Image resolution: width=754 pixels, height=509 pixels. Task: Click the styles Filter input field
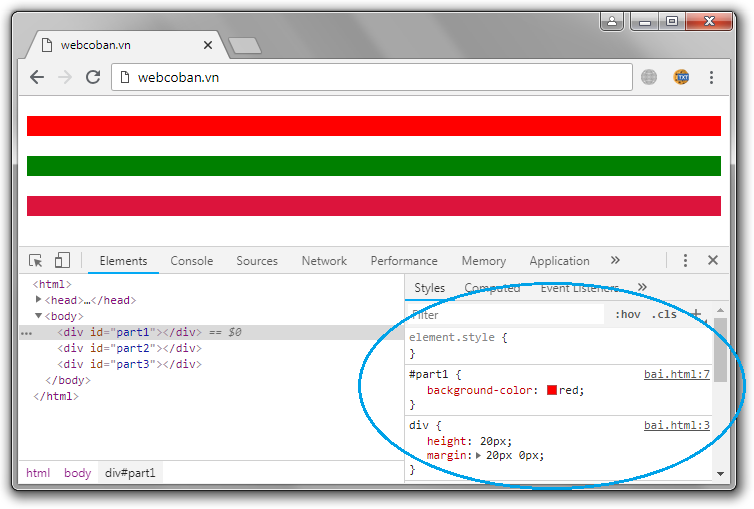pos(506,314)
